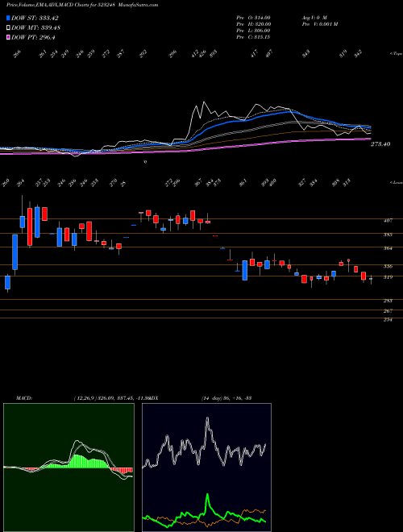
Task: Open the ADX indicator panel
Action: (x=206, y=468)
